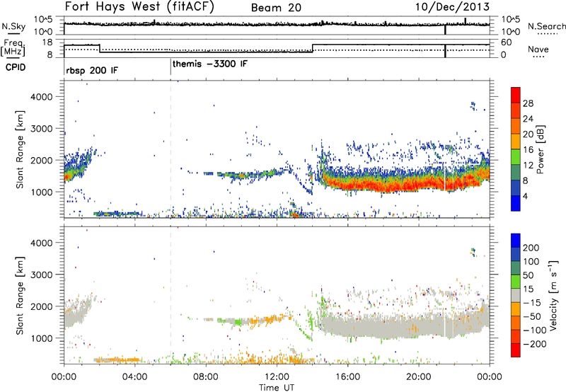The height and width of the screenshot is (392, 566).
Task: Click the 'Beam 20' label
Action: 276,7
